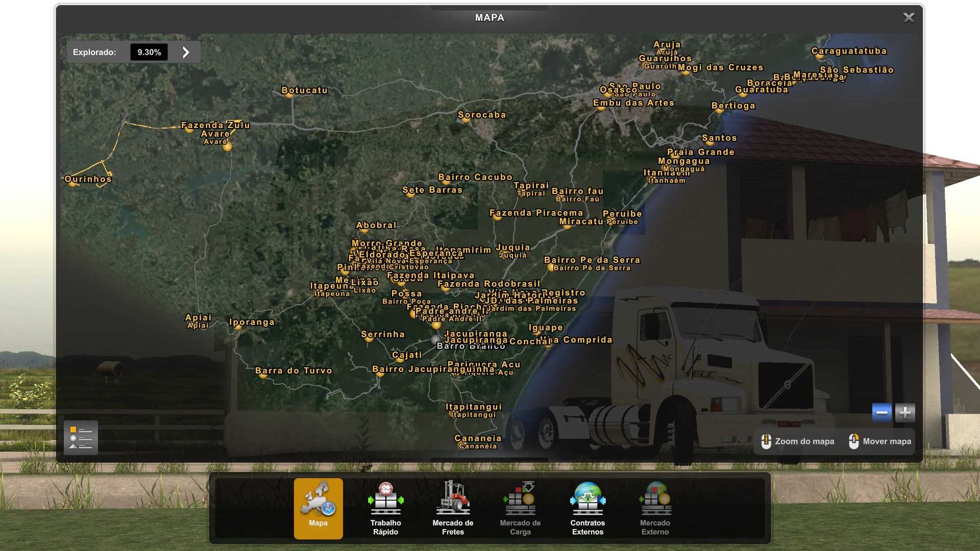The width and height of the screenshot is (980, 551).
Task: Zoom in with the plus button
Action: pos(905,412)
